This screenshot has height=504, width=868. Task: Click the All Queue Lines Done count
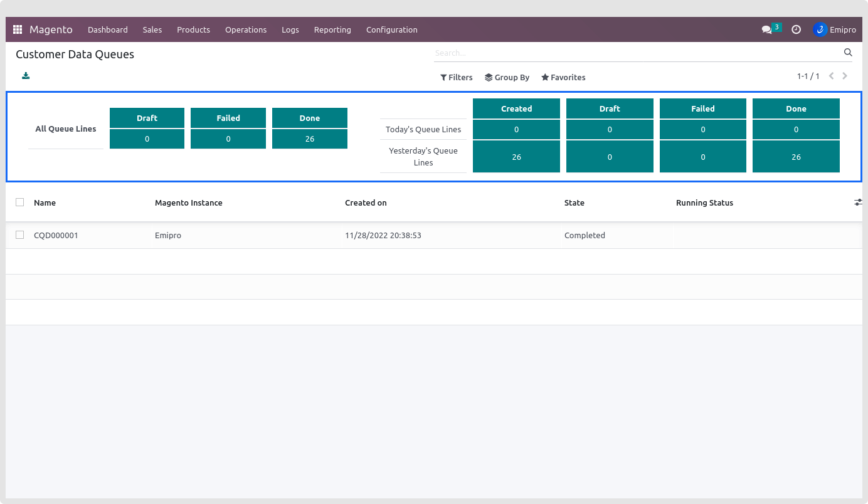tap(309, 139)
